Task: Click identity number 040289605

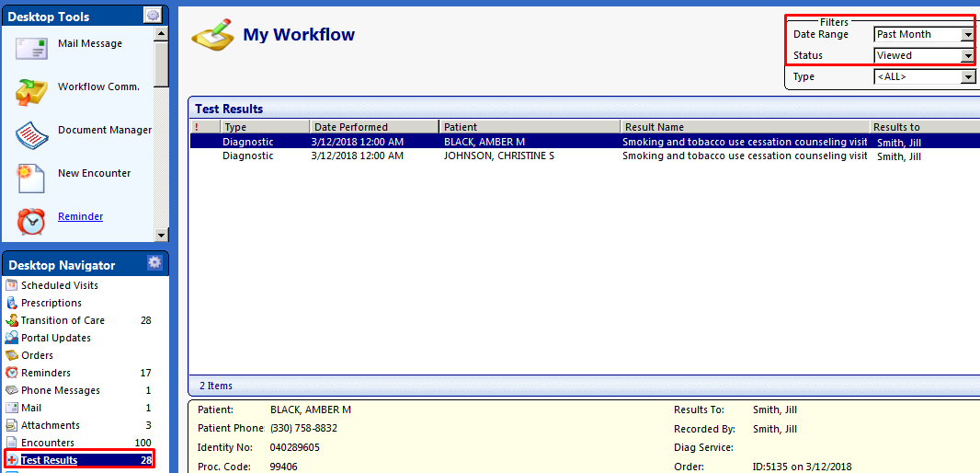Action: click(x=294, y=448)
